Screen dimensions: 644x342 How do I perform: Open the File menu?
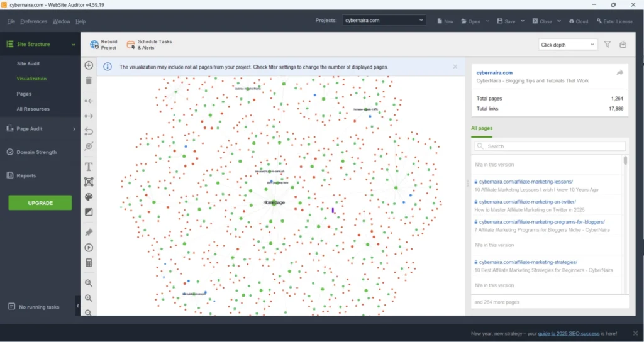coord(11,21)
